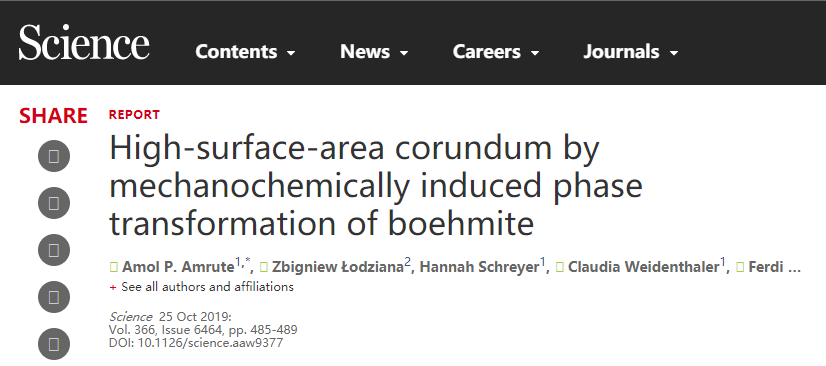Screen dimensions: 826x366
Task: Click the fifth circular share icon
Action: click(x=54, y=344)
